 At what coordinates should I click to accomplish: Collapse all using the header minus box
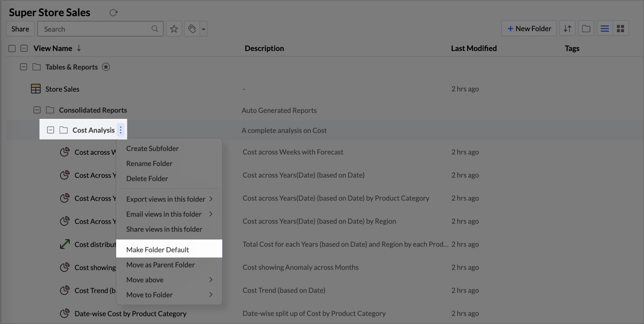tap(24, 48)
